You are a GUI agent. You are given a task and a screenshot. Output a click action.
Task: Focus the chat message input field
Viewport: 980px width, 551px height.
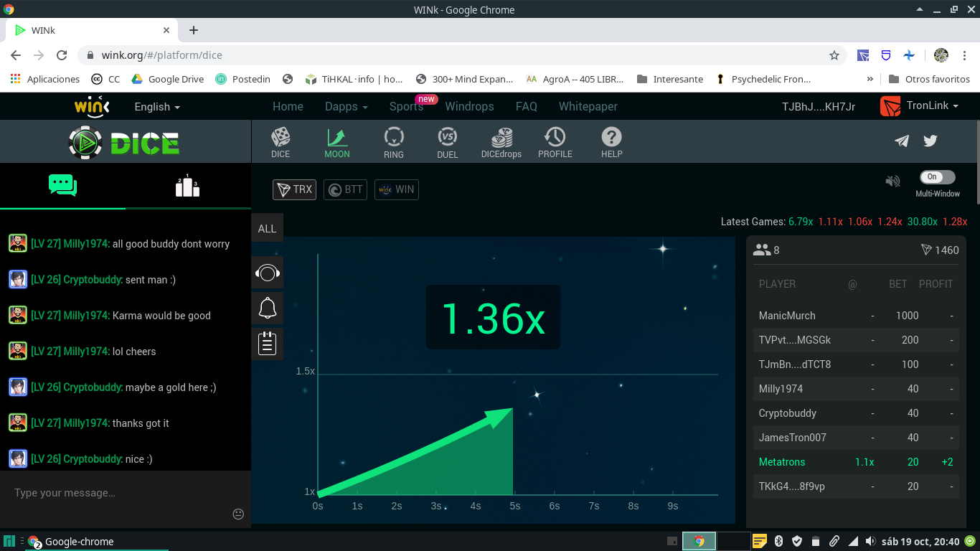(x=118, y=493)
